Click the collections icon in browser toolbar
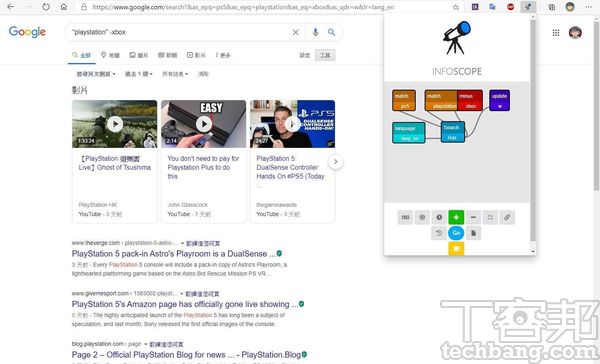 pyautogui.click(x=551, y=7)
